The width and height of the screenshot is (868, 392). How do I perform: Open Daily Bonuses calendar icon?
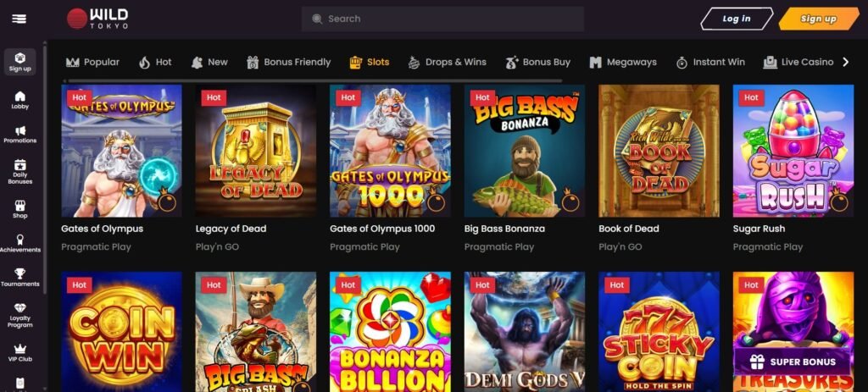20,166
